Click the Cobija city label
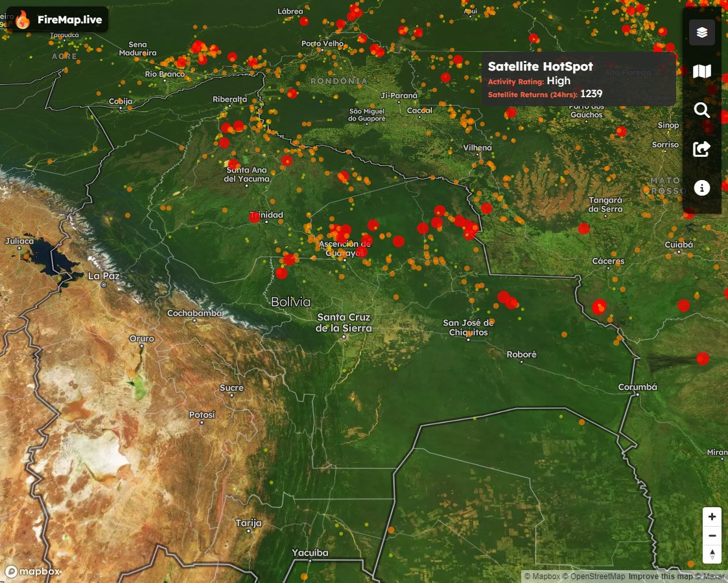The image size is (728, 583). click(120, 101)
